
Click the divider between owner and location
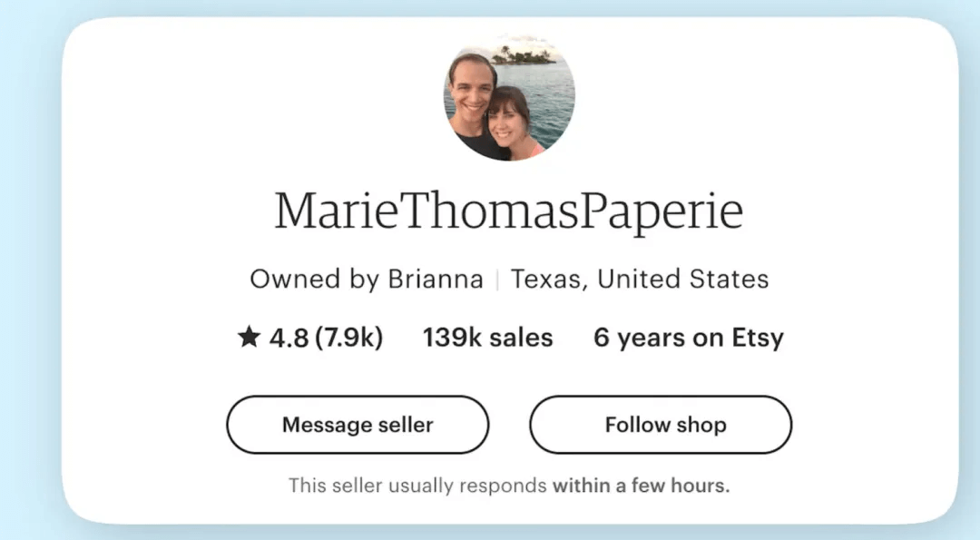tap(497, 280)
